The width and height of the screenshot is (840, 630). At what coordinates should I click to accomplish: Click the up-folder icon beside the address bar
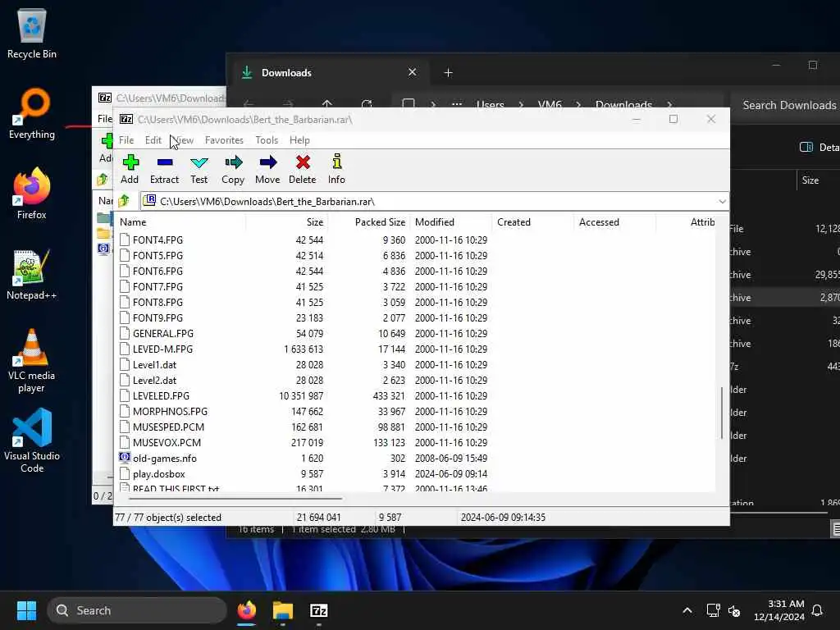(x=125, y=201)
